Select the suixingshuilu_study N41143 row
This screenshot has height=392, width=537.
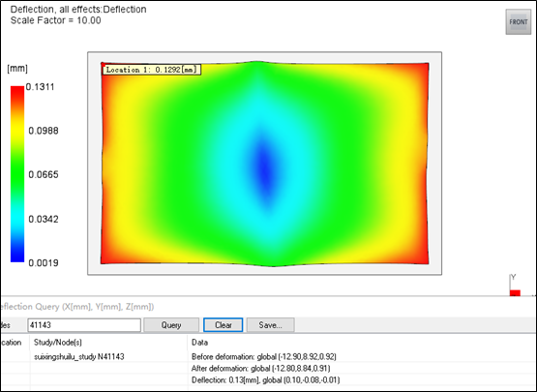click(79, 357)
